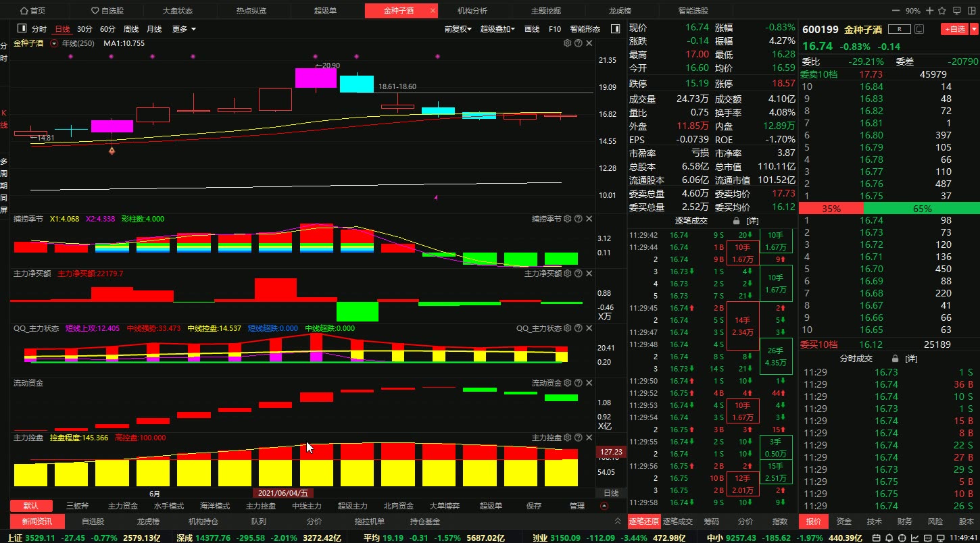Toggle the left panel layout icon beside 分时
Screen dimensions: 980x543
[x=22, y=29]
